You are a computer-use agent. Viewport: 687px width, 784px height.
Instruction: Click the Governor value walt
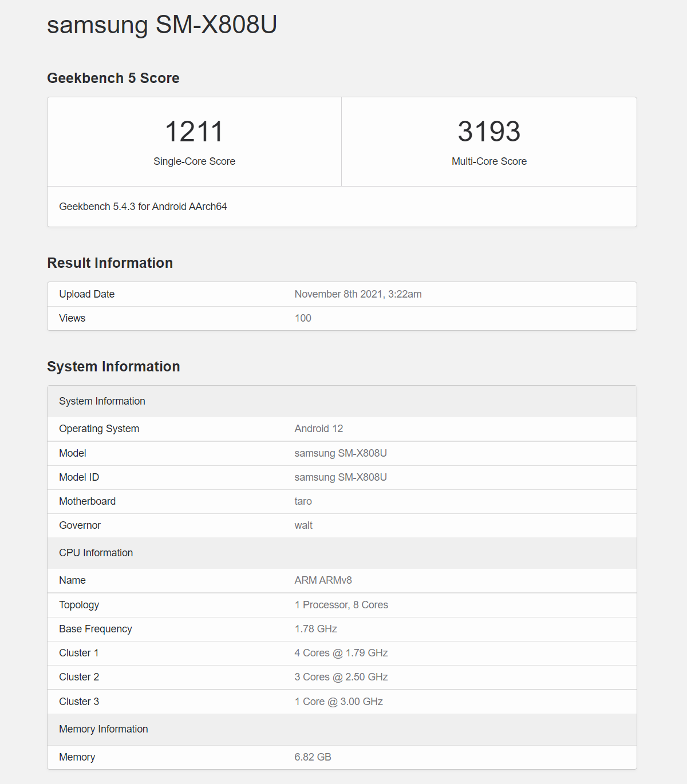click(x=303, y=525)
